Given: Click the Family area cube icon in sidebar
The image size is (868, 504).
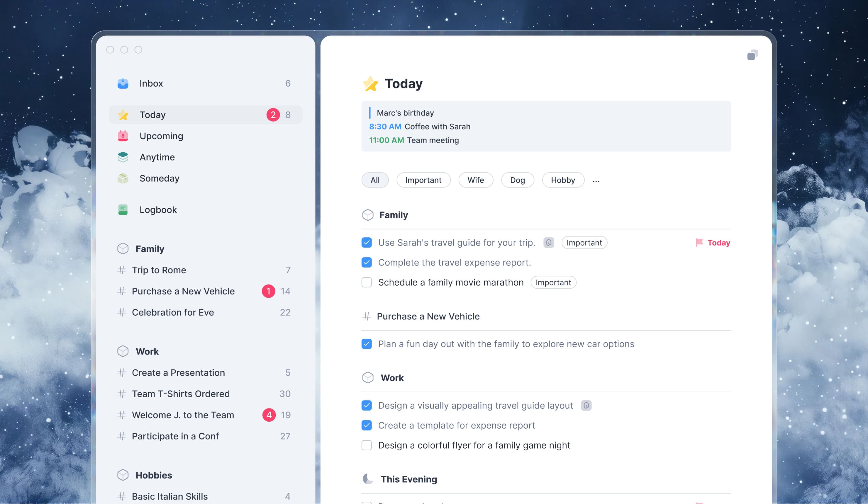Looking at the screenshot, I should pyautogui.click(x=123, y=248).
